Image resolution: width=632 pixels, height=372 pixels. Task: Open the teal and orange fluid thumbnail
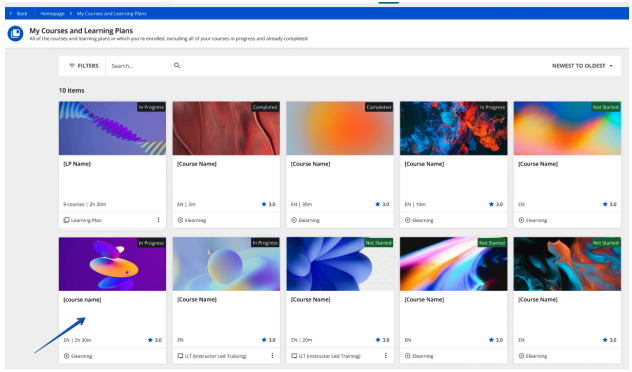tap(567, 264)
